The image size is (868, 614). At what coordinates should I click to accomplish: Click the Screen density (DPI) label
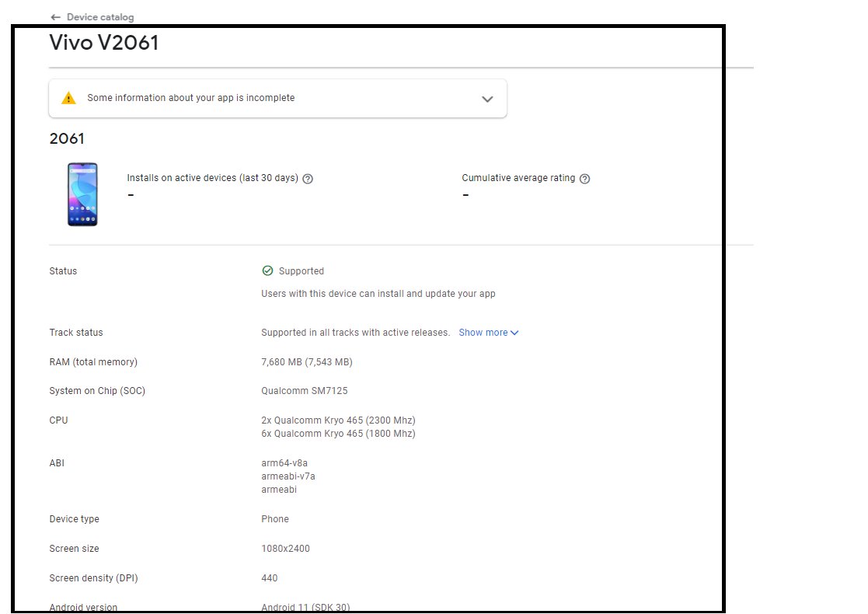pos(93,578)
